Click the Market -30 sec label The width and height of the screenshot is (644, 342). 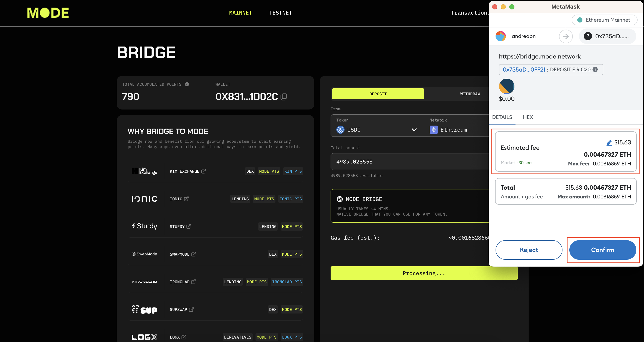(x=516, y=162)
